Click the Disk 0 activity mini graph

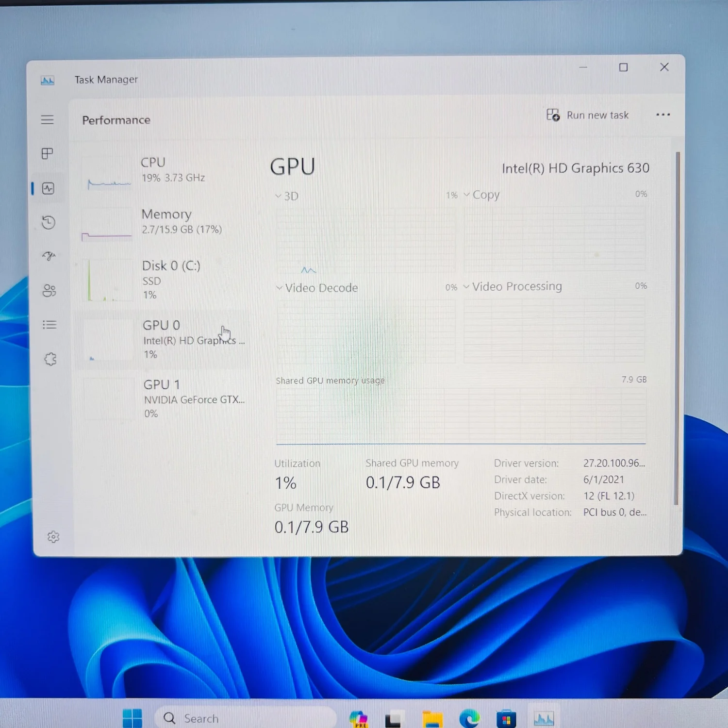108,280
